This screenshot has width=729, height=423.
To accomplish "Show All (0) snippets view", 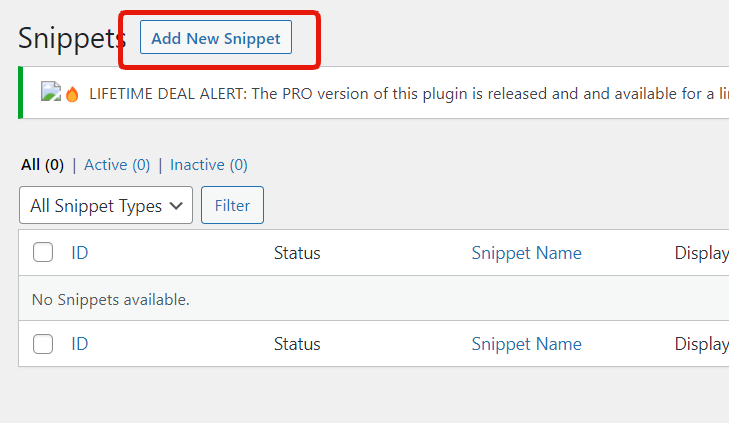I will tap(42, 165).
